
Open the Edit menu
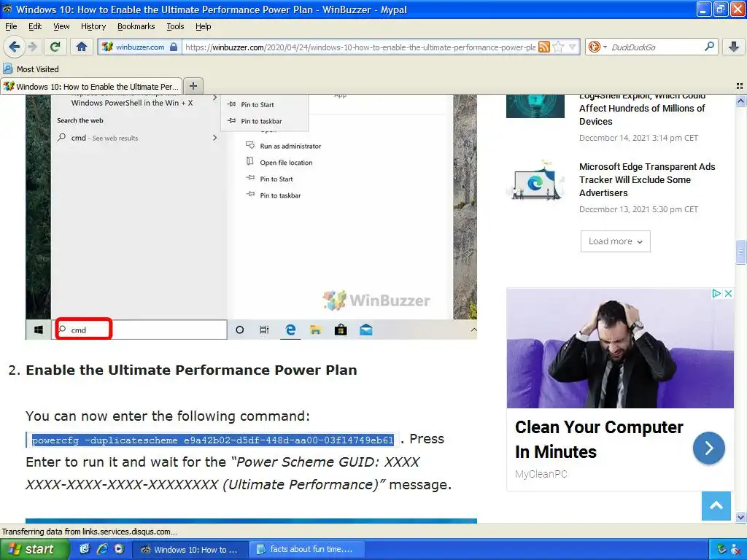[35, 26]
